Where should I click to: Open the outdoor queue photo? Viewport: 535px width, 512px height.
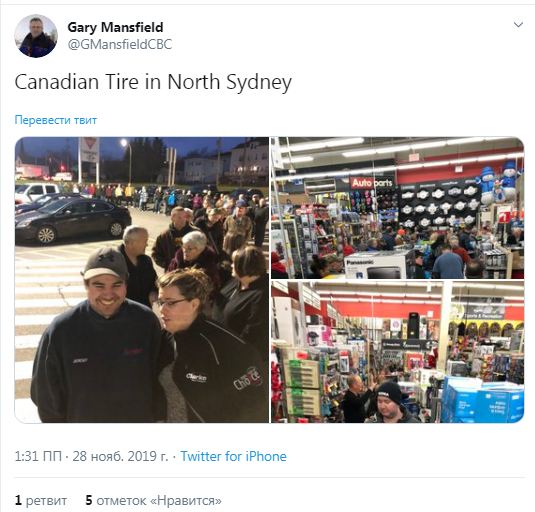tap(142, 280)
